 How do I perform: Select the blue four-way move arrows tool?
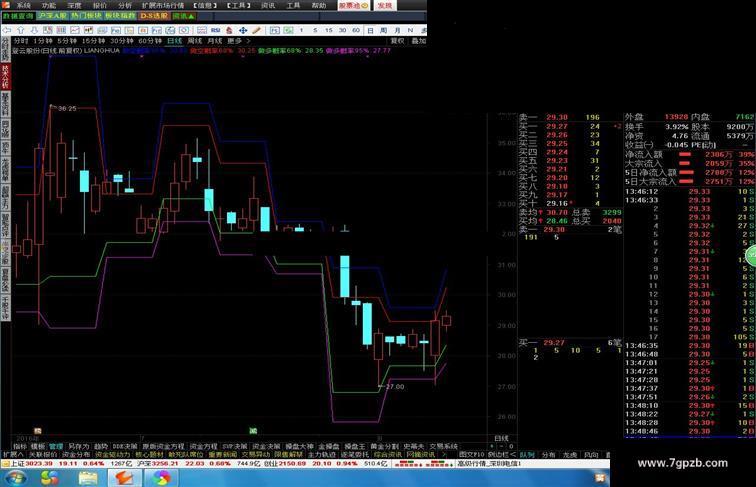coord(243,30)
